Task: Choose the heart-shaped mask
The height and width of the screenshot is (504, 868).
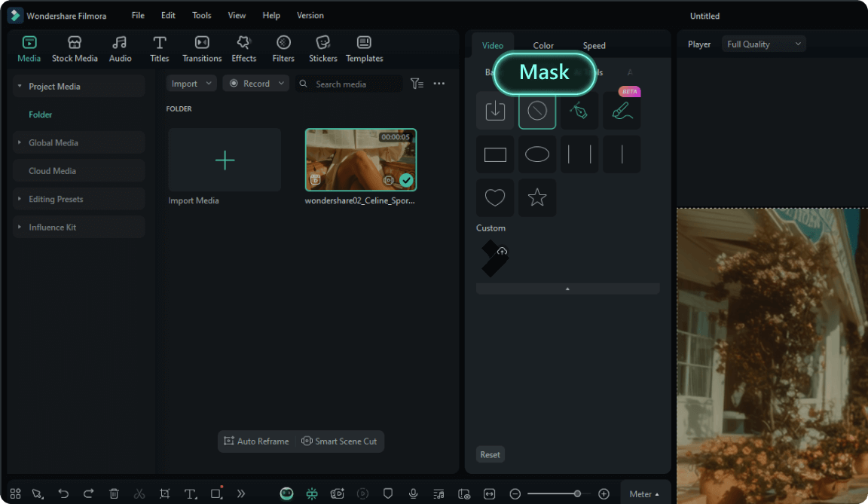Action: pyautogui.click(x=495, y=197)
